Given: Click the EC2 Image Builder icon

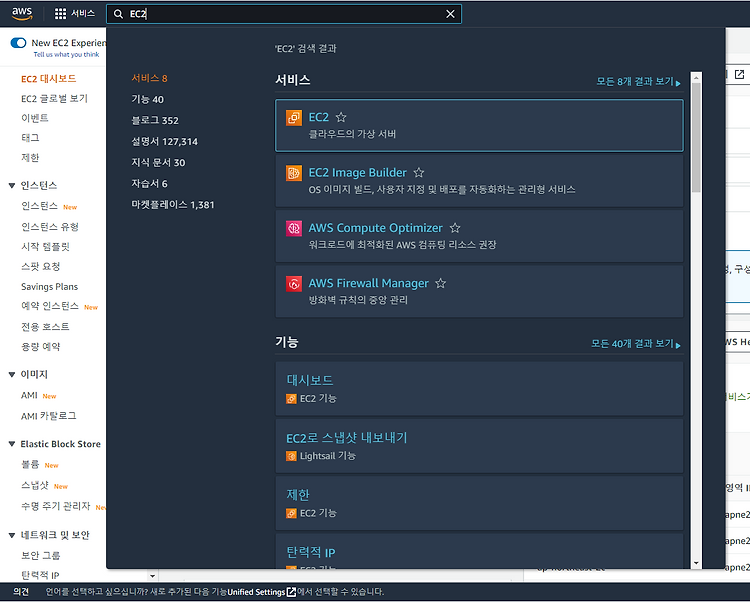Looking at the screenshot, I should pyautogui.click(x=294, y=173).
